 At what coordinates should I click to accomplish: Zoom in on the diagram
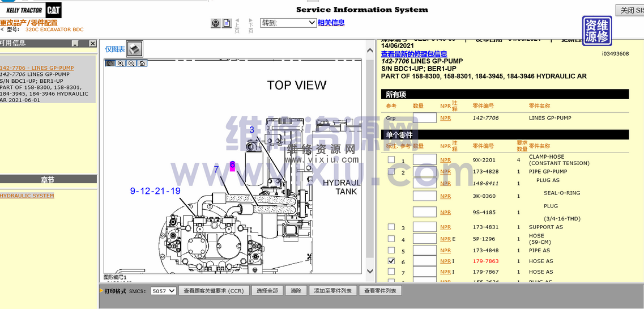tap(121, 63)
